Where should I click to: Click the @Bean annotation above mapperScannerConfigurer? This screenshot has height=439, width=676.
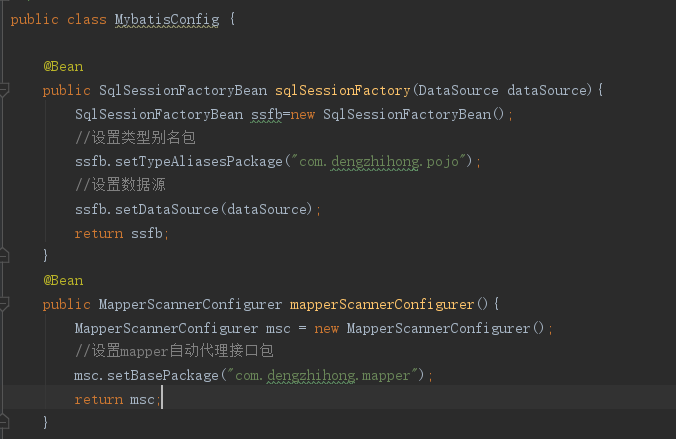pos(63,281)
